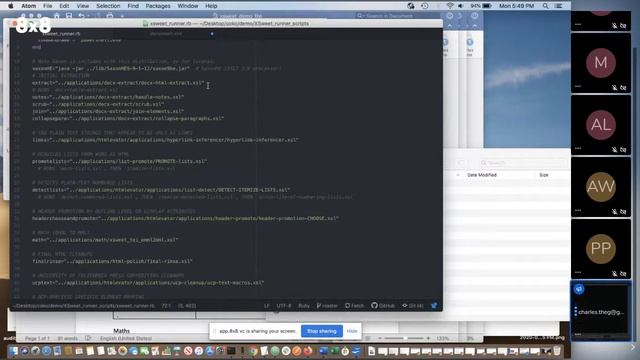Click the Word save toolbar icon

pos(69,16)
